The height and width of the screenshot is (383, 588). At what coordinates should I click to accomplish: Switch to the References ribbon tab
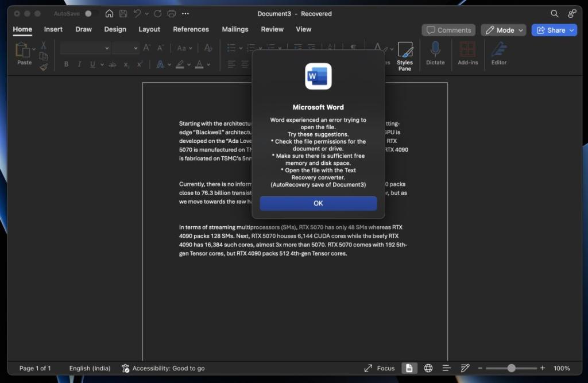[191, 29]
